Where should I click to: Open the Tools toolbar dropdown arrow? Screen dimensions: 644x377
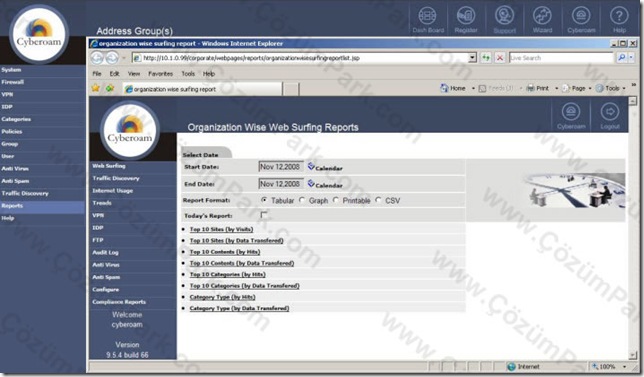(624, 89)
